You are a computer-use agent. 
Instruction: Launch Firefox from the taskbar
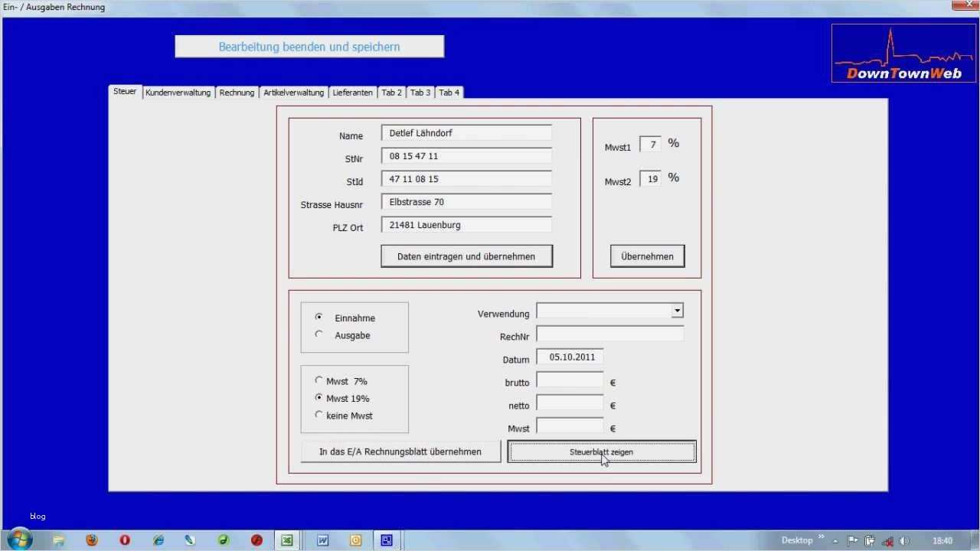(x=93, y=540)
